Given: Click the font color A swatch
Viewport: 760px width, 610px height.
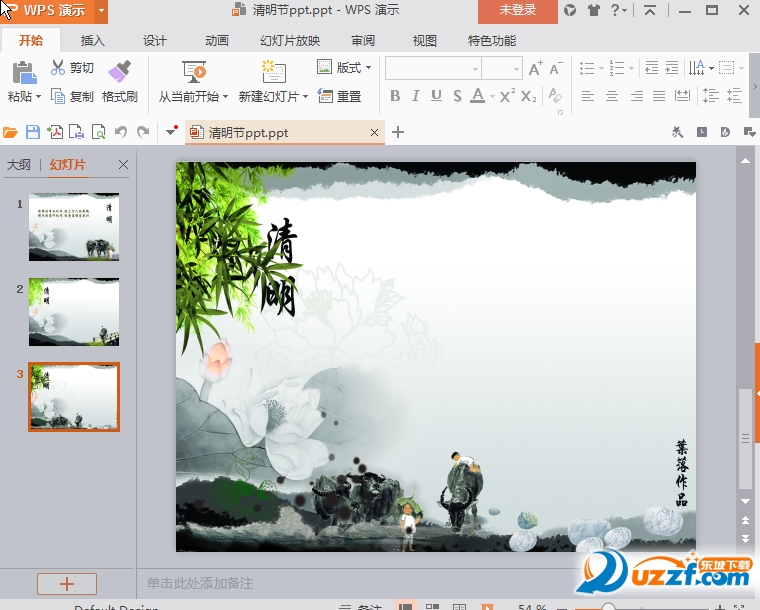Looking at the screenshot, I should pos(478,95).
